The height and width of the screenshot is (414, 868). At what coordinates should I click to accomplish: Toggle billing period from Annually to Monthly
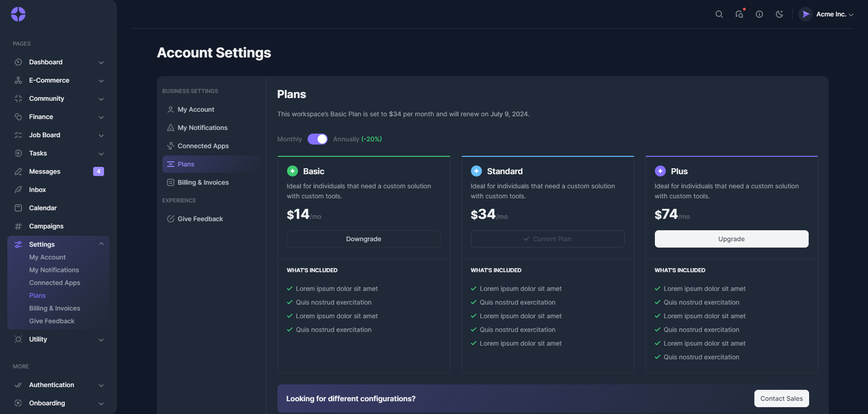[x=318, y=139]
